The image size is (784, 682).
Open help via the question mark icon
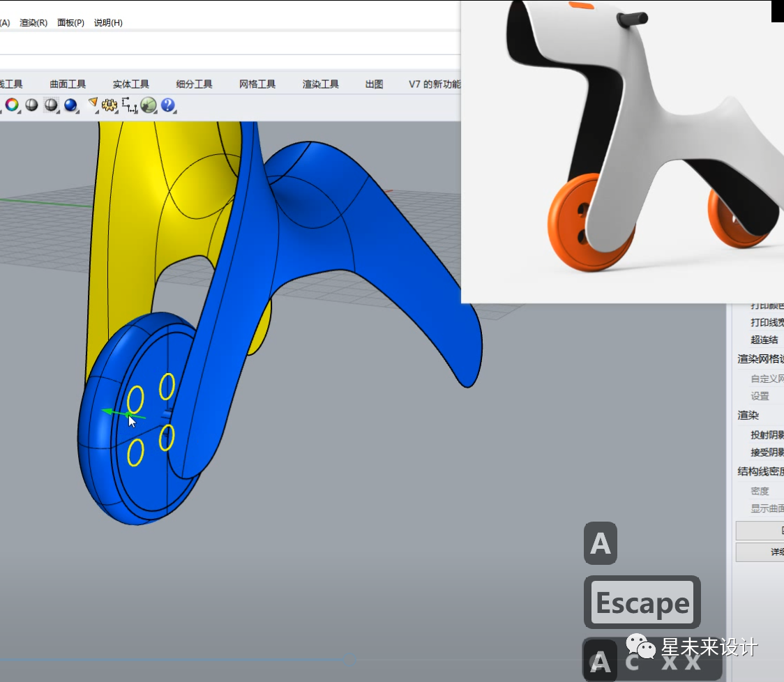tap(168, 105)
